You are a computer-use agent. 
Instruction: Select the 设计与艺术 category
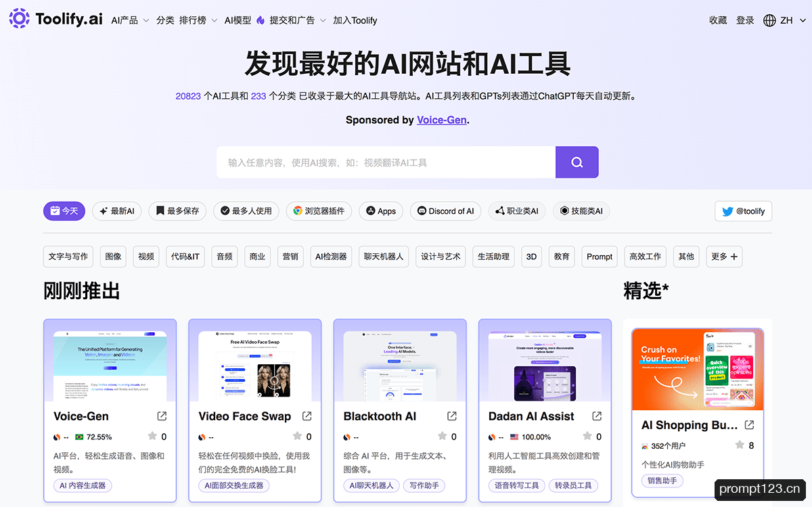tap(441, 257)
